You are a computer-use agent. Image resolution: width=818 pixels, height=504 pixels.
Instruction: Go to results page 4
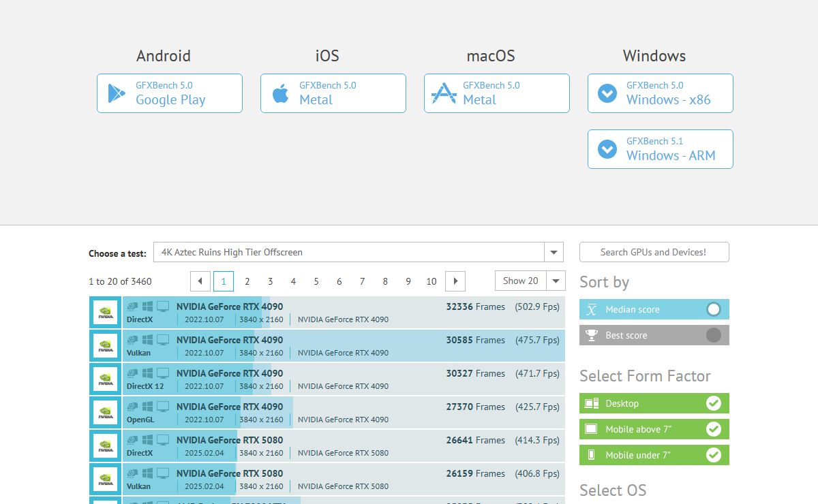(293, 281)
